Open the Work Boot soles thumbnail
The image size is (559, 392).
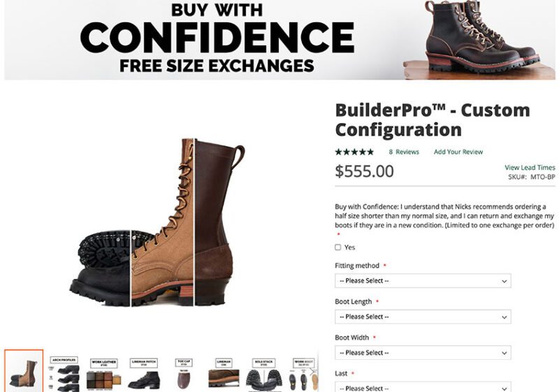click(303, 373)
